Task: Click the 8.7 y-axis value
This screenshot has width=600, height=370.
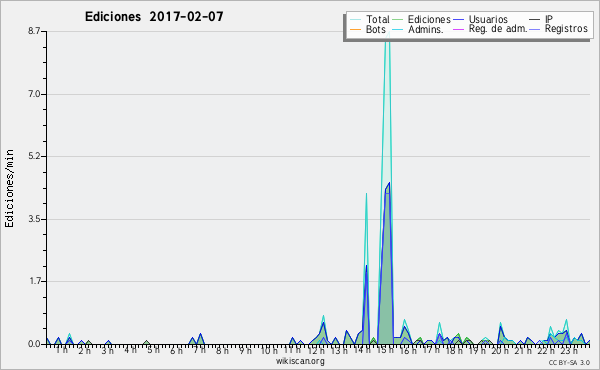Action: coord(34,31)
